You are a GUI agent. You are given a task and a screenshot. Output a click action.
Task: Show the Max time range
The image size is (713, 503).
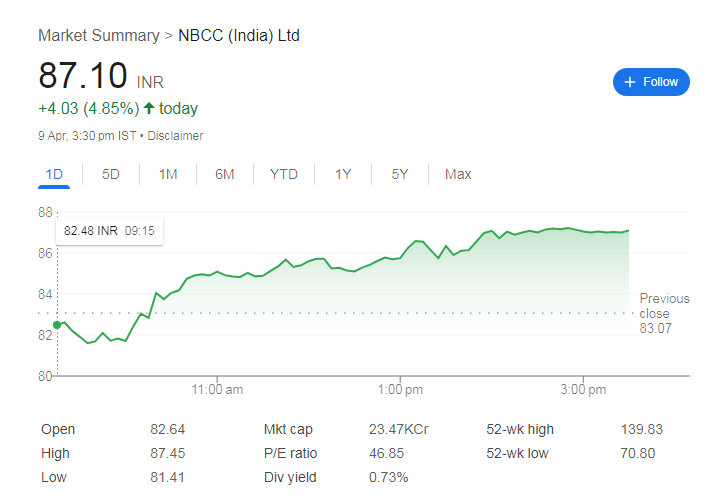pos(458,174)
